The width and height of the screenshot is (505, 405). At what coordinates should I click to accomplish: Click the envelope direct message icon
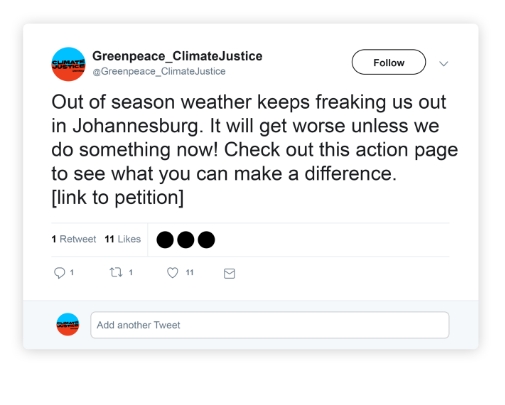click(x=229, y=273)
